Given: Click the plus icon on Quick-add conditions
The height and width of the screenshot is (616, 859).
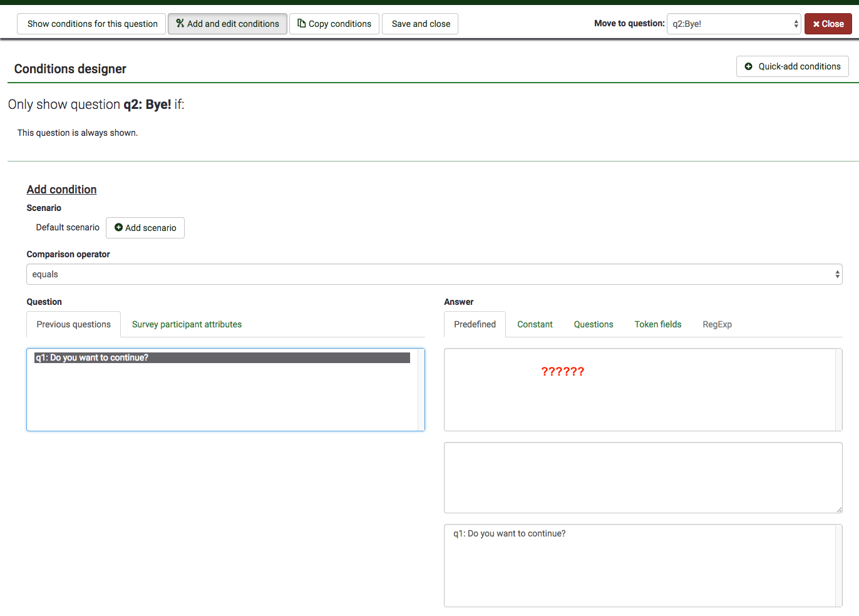Looking at the screenshot, I should (748, 66).
